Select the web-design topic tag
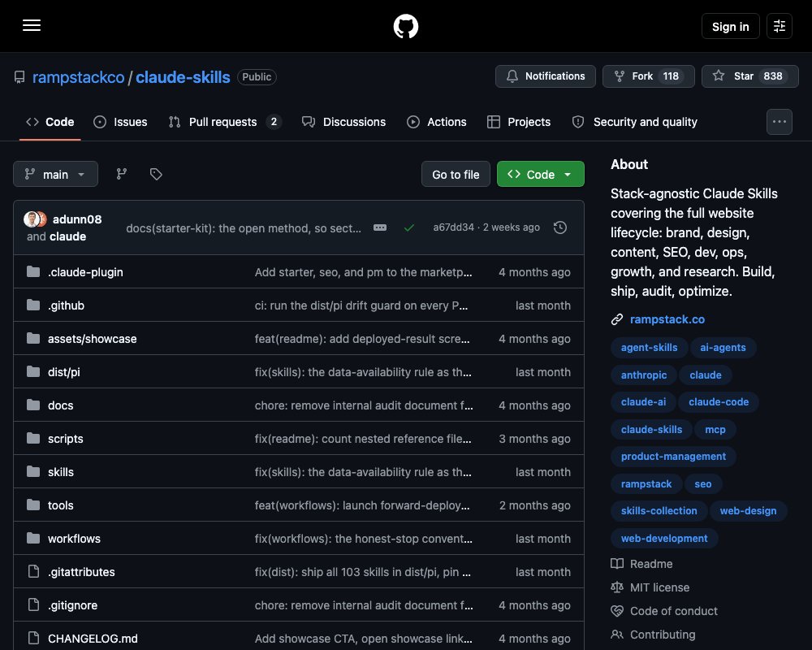This screenshot has width=812, height=650. click(748, 510)
